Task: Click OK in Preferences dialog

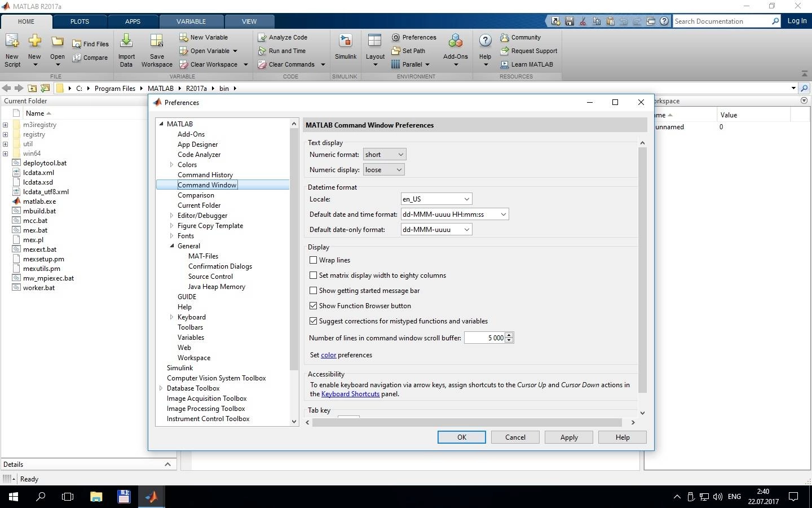Action: (462, 437)
